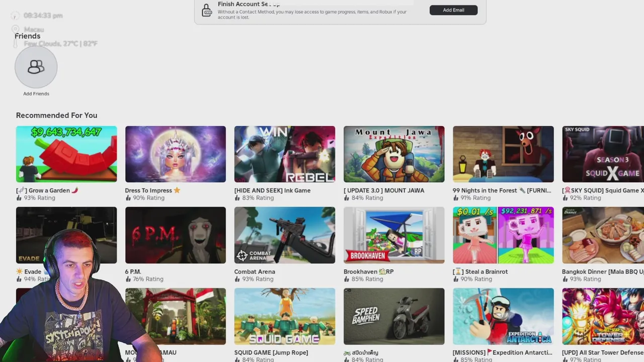644x362 pixels.
Task: Click the 'Brookhaven RP' title text
Action: pyautogui.click(x=369, y=271)
